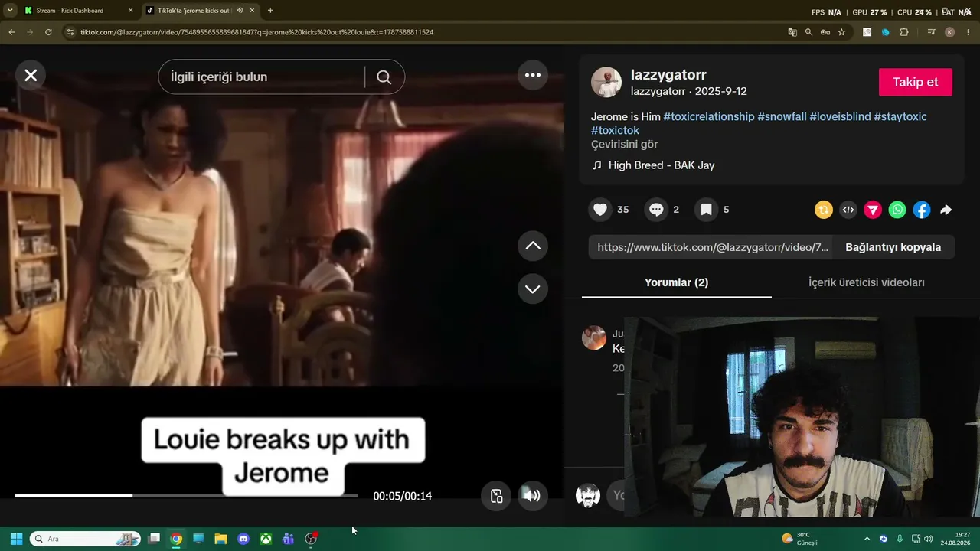Repost the video using yellow repost icon
This screenshot has height=551, width=980.
[824, 210]
